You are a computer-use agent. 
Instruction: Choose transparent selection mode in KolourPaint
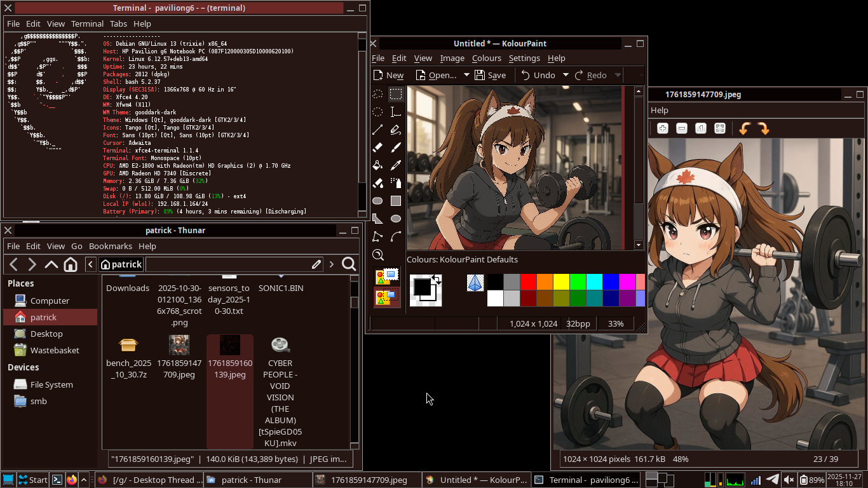tap(388, 297)
